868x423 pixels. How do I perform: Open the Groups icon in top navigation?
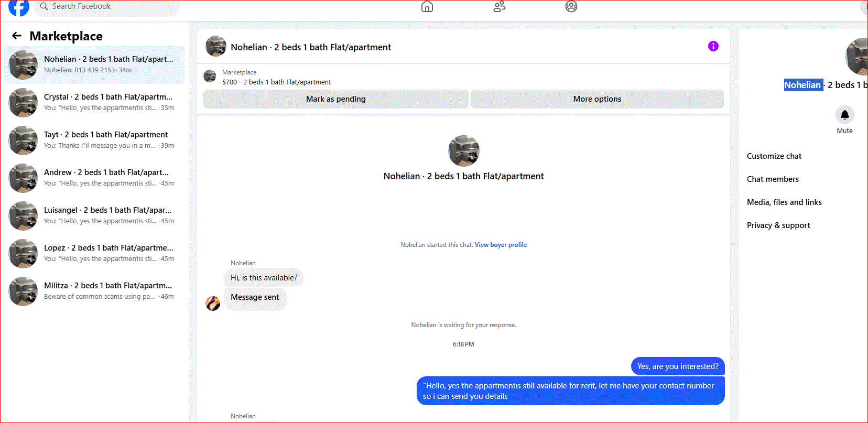pyautogui.click(x=571, y=6)
